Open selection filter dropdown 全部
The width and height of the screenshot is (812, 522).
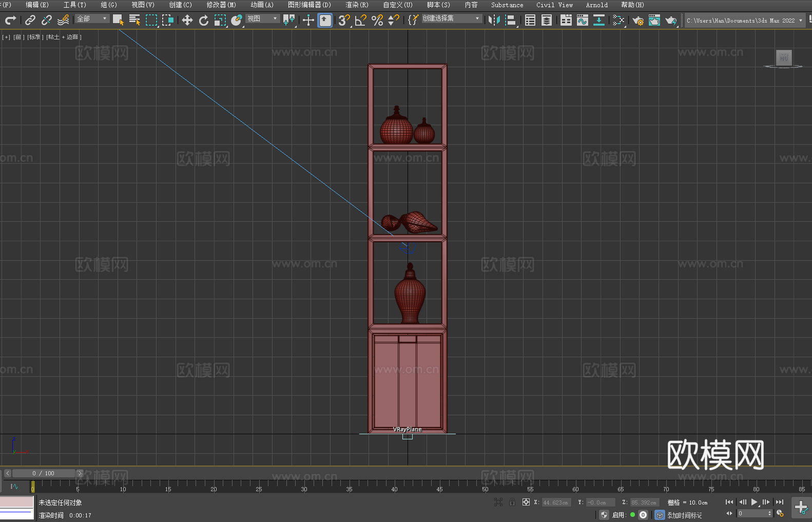92,18
